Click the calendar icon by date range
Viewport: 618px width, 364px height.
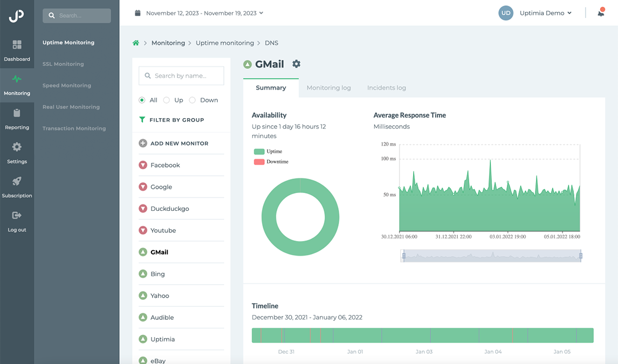pyautogui.click(x=138, y=13)
